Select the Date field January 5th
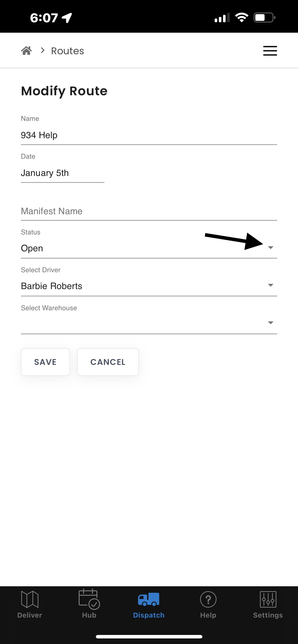 (63, 173)
